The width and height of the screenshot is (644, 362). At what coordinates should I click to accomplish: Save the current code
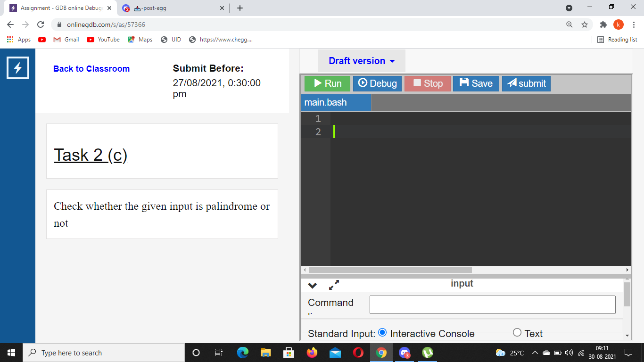[x=476, y=83]
